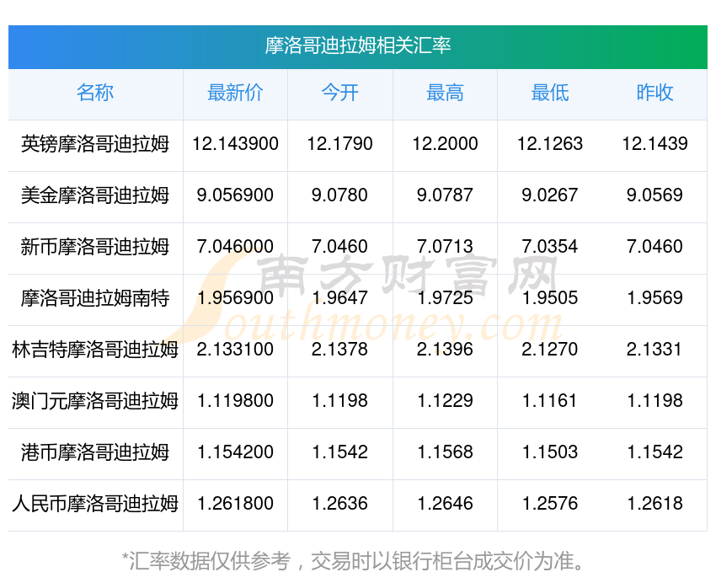Viewport: 716px width, 588px height.
Task: Select the 港币摩洛哥迪拉姆 entry
Action: 95,452
